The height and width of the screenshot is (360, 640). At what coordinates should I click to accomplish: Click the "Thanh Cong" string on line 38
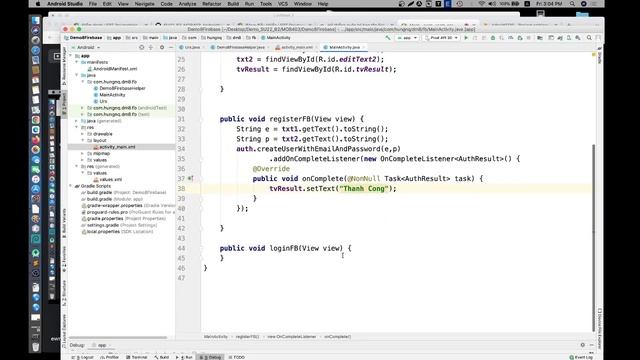(x=364, y=189)
